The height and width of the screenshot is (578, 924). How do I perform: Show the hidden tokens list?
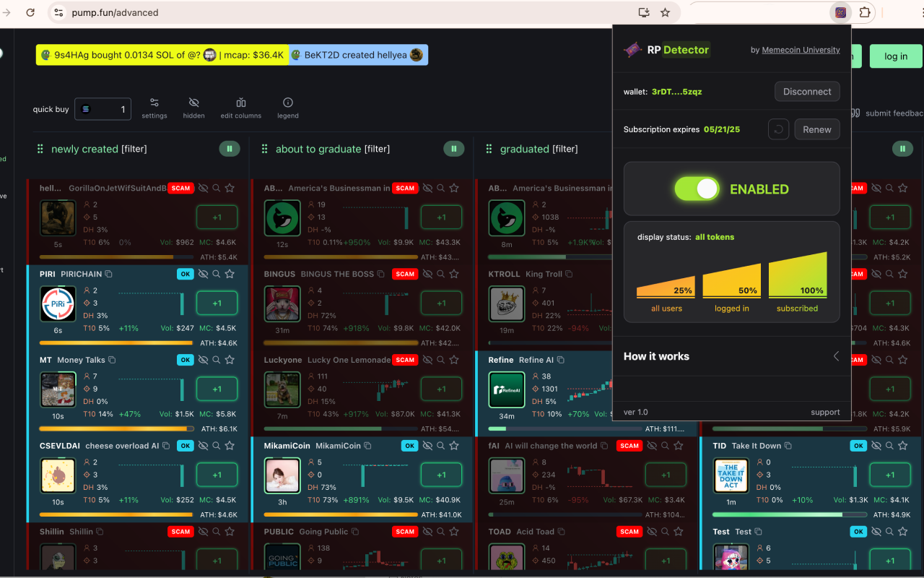[193, 107]
